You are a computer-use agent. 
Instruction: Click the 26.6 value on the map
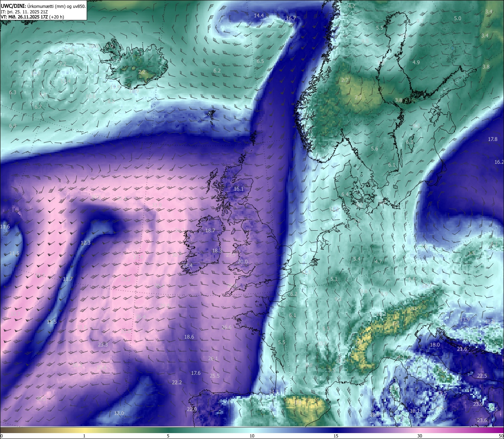(227, 328)
